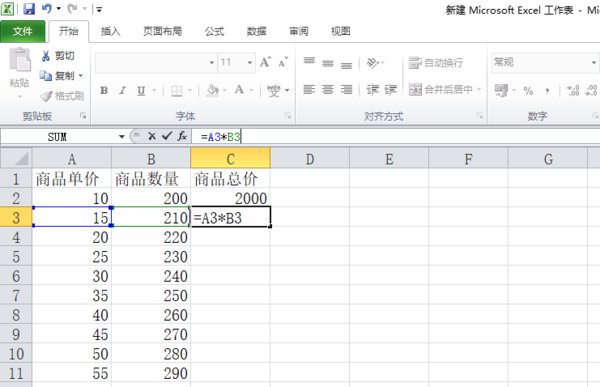Screen dimensions: 600x387
Task: Open the 对齐方式 (Alignment) dialog launcher
Action: point(479,116)
